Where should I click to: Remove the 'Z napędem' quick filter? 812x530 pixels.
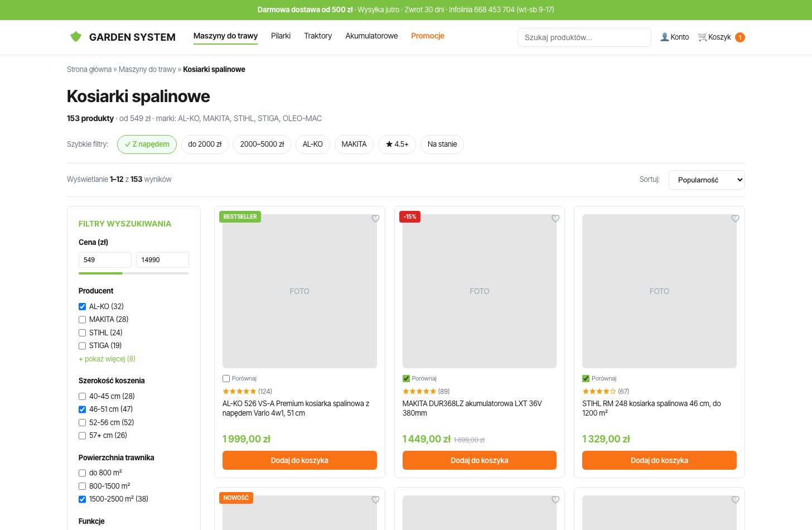147,144
